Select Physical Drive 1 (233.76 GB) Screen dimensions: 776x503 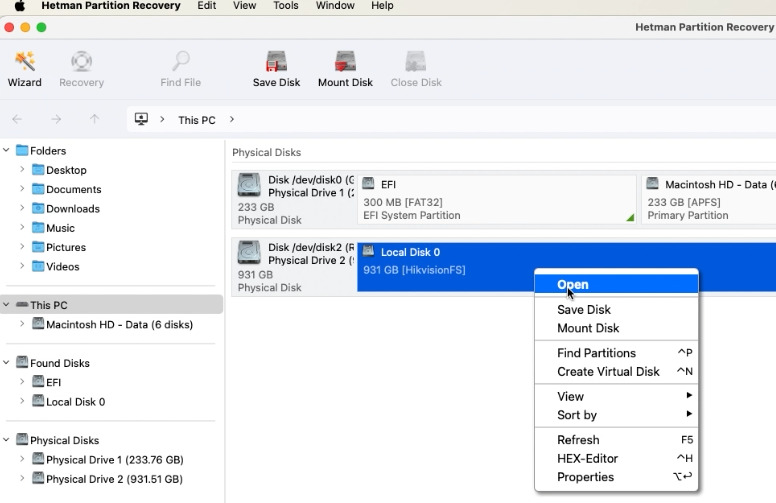115,459
